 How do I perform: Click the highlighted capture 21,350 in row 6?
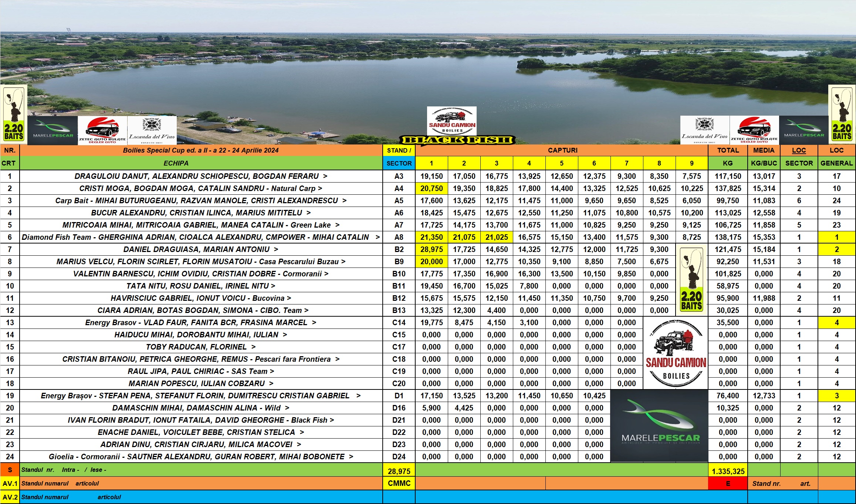click(x=432, y=237)
